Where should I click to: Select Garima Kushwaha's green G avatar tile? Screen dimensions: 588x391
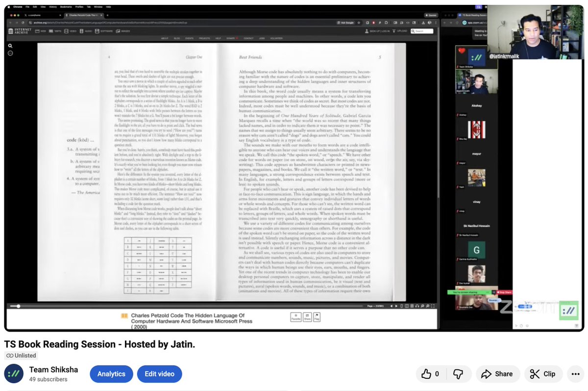[x=477, y=250]
